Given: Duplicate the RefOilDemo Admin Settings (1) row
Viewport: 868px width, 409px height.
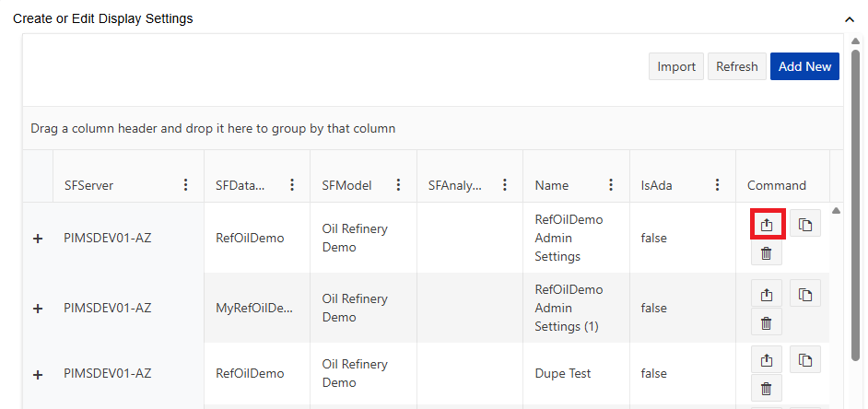Looking at the screenshot, I should pyautogui.click(x=804, y=294).
